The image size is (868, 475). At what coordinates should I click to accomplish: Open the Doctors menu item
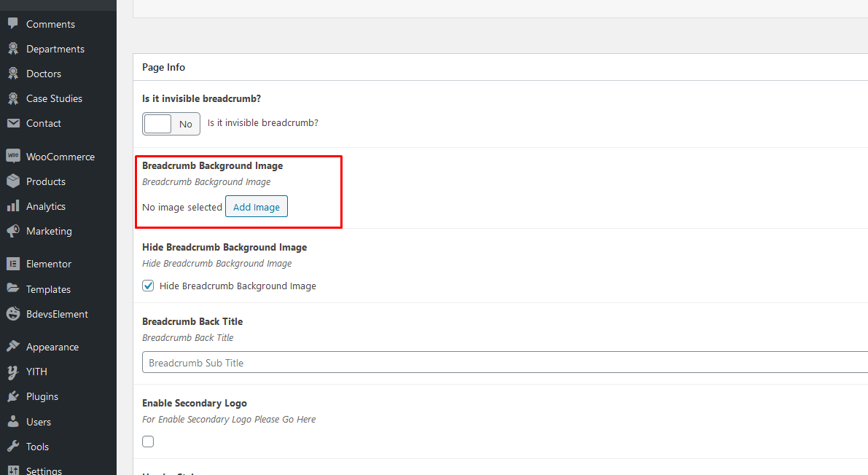44,74
